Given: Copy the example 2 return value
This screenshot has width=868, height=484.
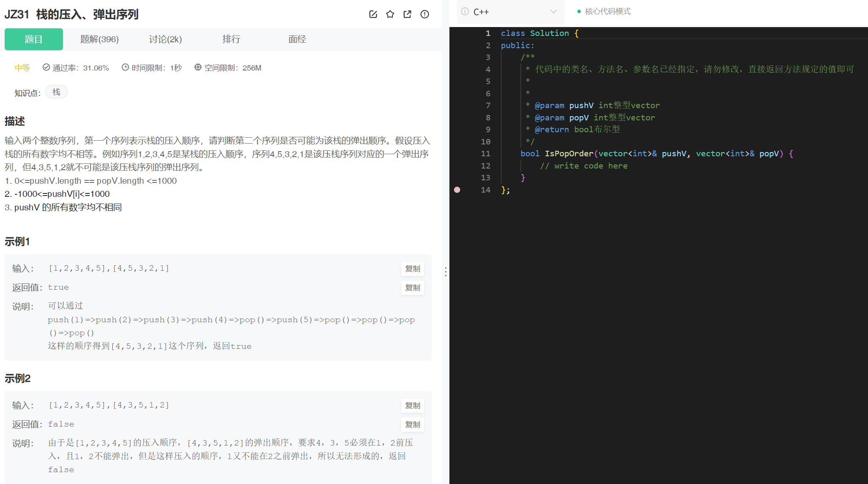Looking at the screenshot, I should tap(413, 424).
